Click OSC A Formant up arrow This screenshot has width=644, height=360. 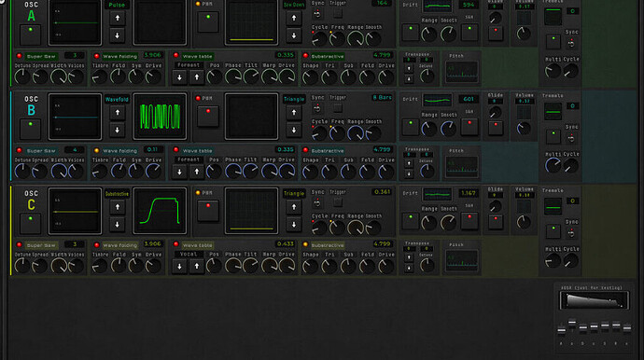[197, 77]
